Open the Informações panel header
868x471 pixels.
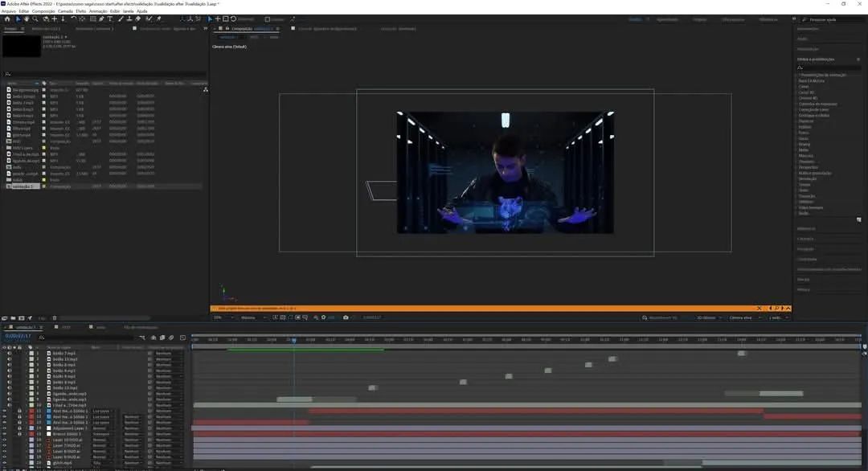point(809,29)
